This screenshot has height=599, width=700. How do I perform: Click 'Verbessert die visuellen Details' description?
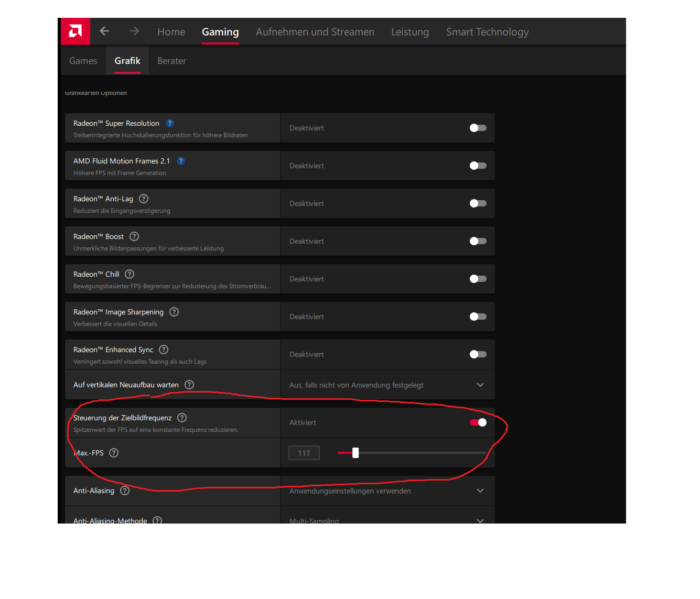click(x=115, y=324)
